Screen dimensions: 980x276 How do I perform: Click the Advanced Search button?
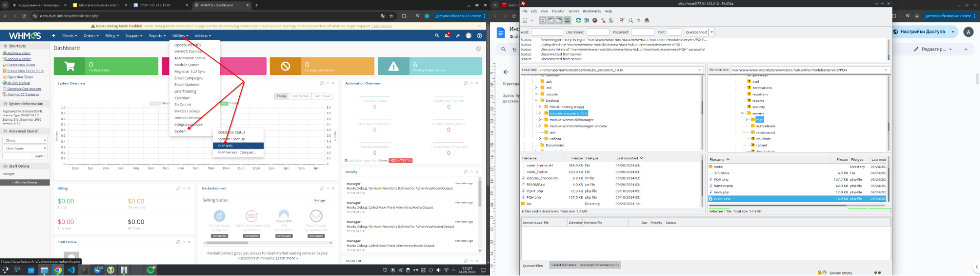(40, 156)
